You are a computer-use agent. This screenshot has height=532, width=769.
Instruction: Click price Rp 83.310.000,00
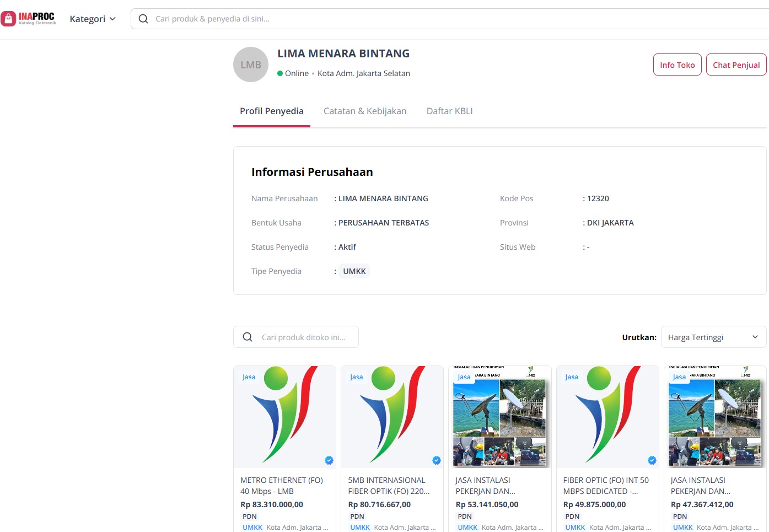coord(272,504)
